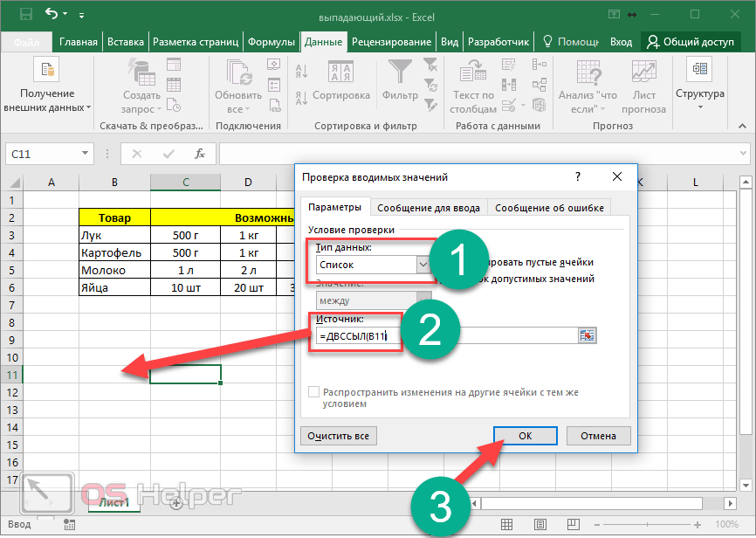
Task: Click the range selector icon in Source field
Action: click(x=587, y=336)
